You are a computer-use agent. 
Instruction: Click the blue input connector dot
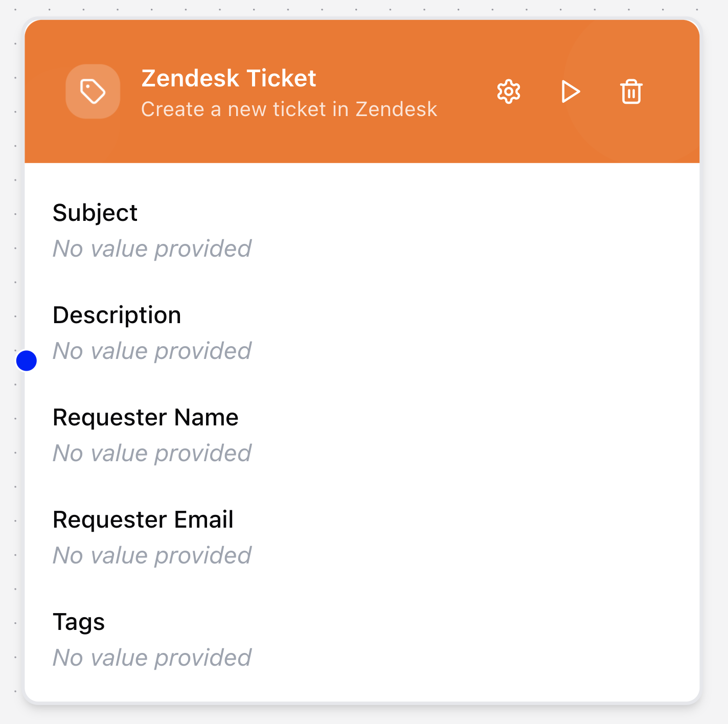pyautogui.click(x=27, y=360)
